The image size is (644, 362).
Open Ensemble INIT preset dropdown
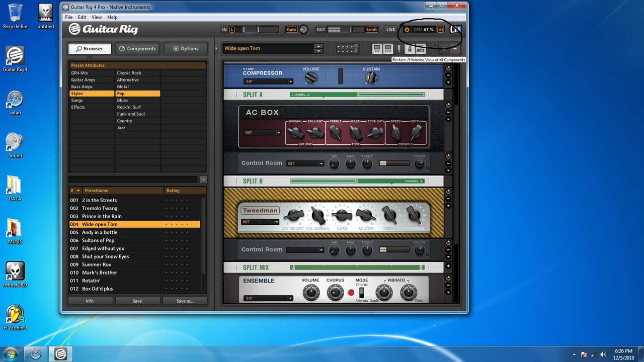tap(268, 298)
